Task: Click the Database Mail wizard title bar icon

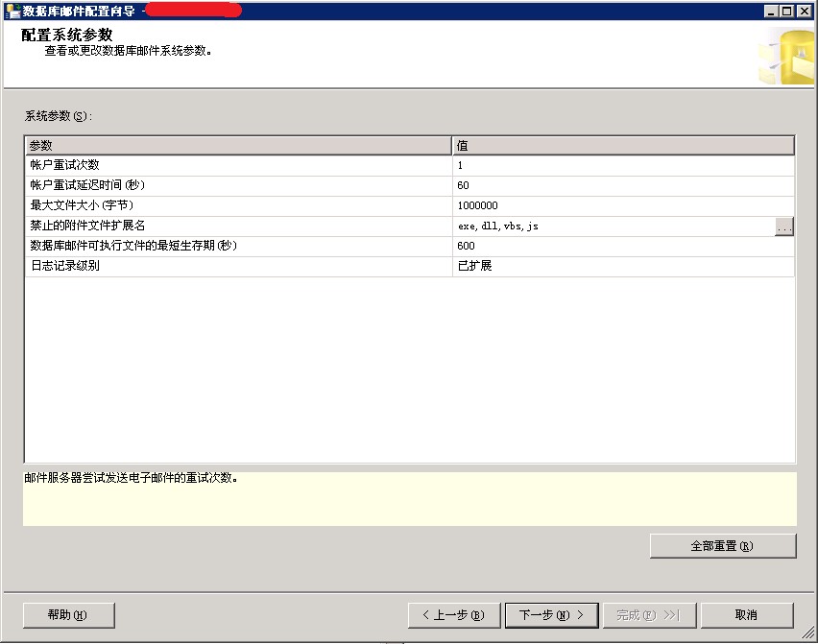Action: click(10, 10)
